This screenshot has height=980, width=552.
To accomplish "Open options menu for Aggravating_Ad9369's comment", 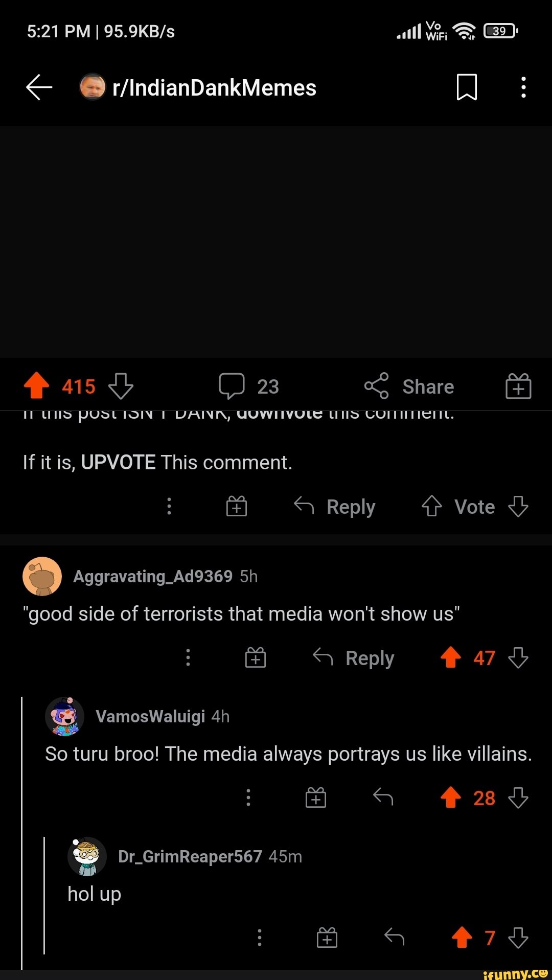I will click(x=188, y=657).
